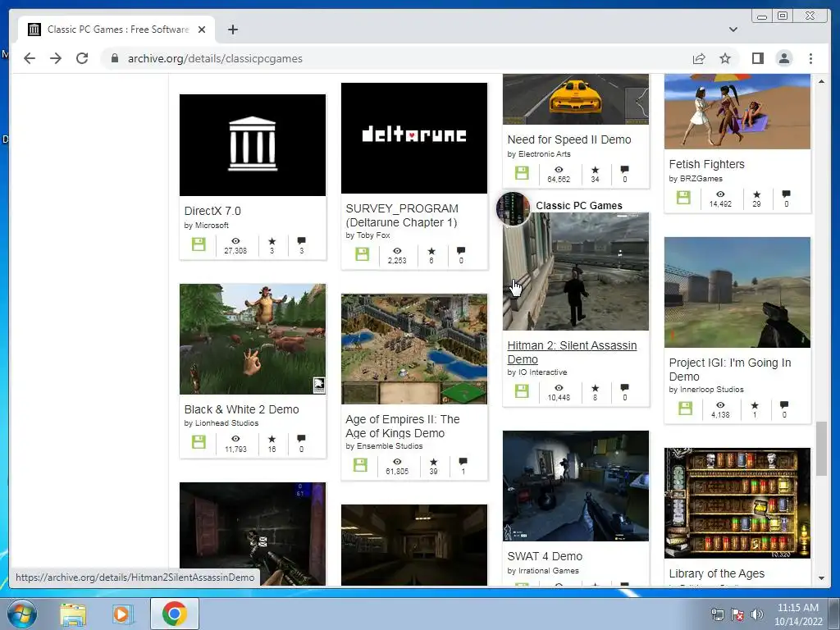
Task: Open SURVEY_PROGRAM Deltarune Chapter 1 link
Action: [x=402, y=216]
